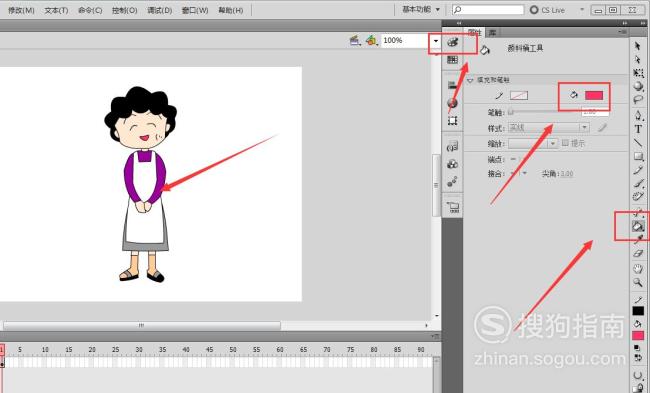Select the Paint Bucket tool
650x393 pixels.
coord(638,226)
